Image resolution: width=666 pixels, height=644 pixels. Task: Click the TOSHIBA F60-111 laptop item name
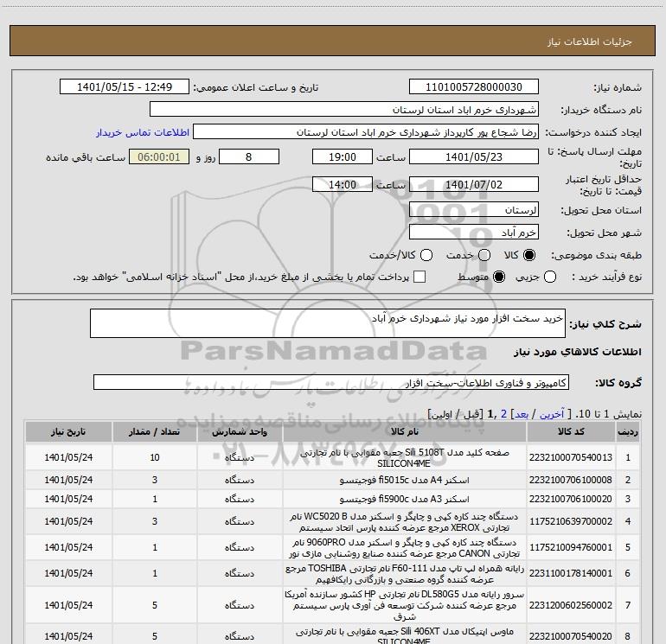(405, 573)
